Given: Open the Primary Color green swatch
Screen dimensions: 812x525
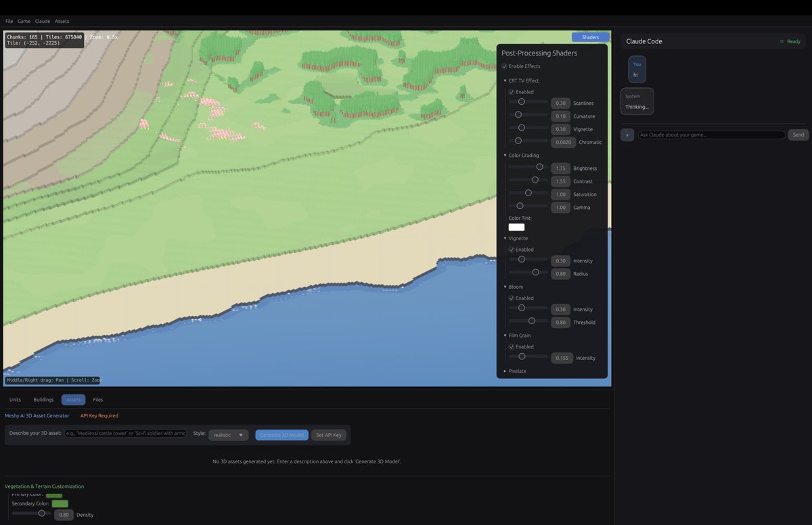Looking at the screenshot, I should click(54, 495).
